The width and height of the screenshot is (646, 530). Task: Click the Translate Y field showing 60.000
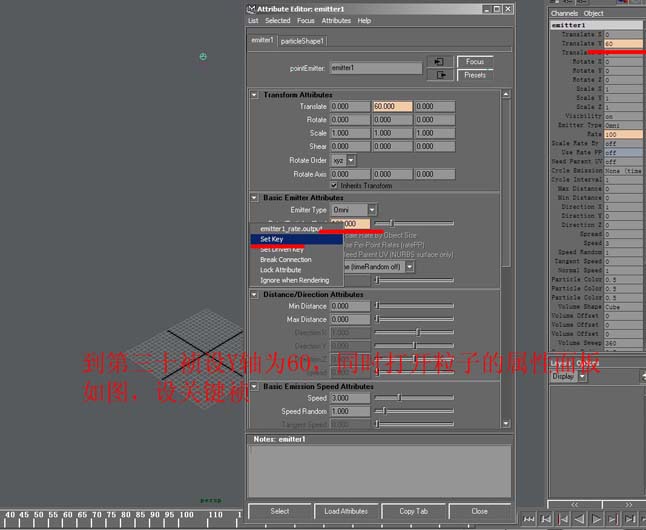(x=391, y=106)
